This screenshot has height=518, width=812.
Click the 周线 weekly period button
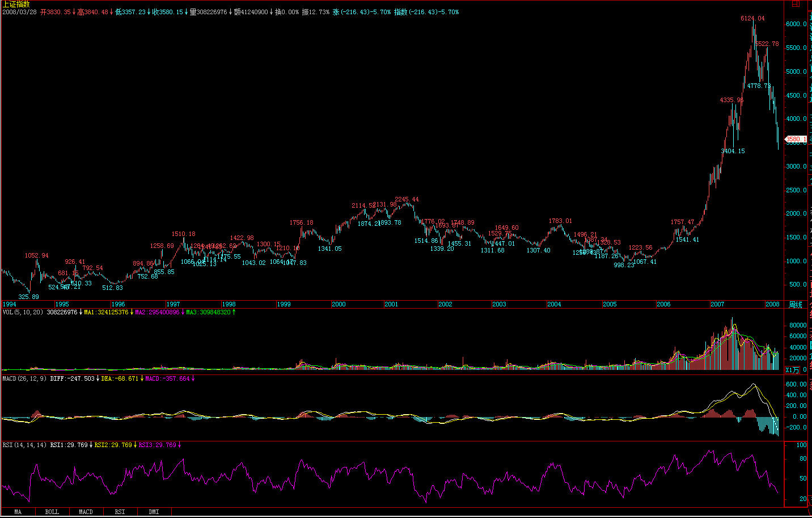click(796, 305)
